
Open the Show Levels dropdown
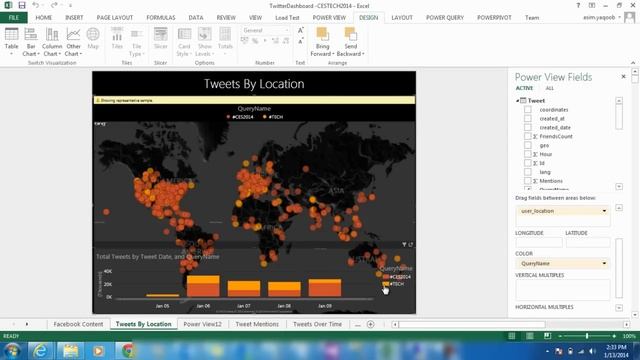click(x=204, y=42)
